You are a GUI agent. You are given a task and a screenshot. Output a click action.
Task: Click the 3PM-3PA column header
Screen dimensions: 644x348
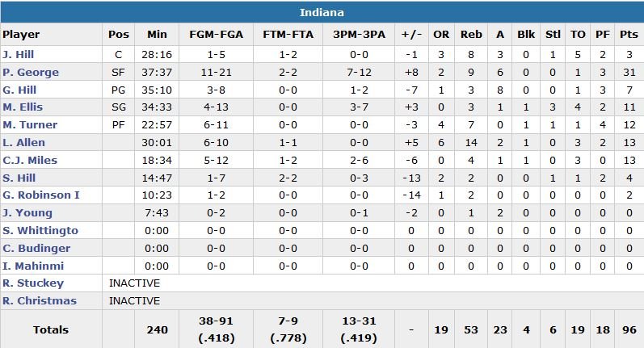(x=355, y=35)
